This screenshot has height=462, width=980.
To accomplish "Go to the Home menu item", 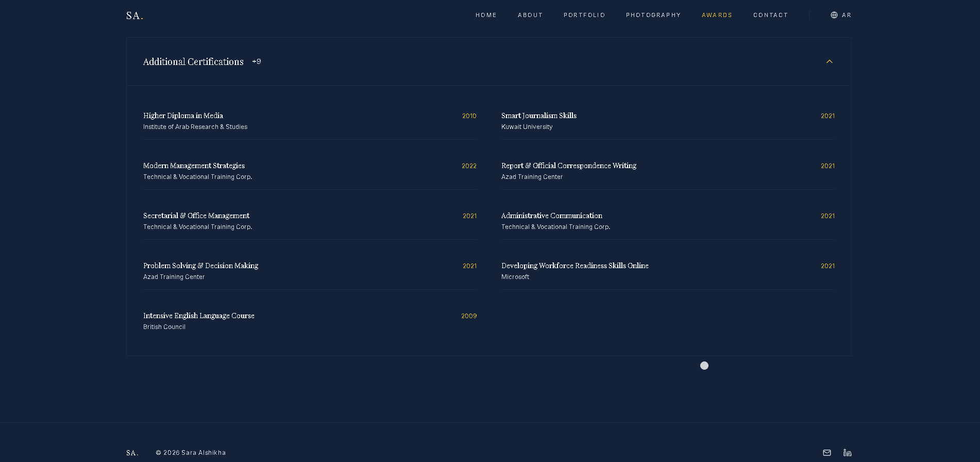I will (x=486, y=15).
